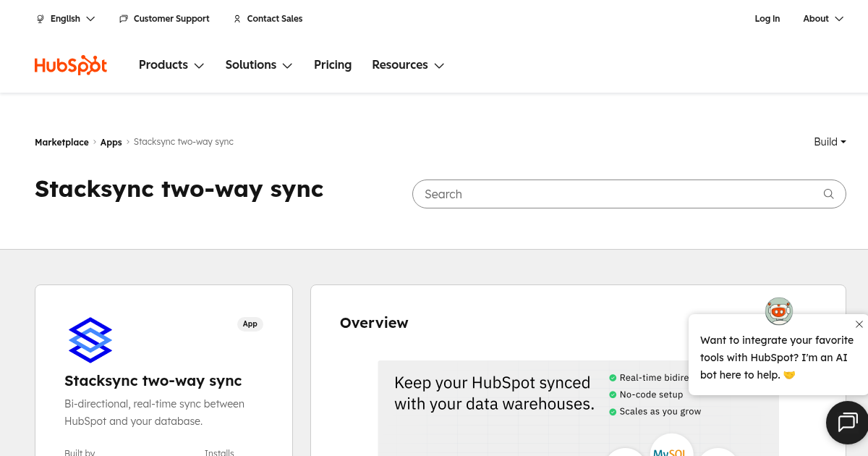Click the AI bot message text
Viewport: 868px width, 456px height.
pos(777,358)
